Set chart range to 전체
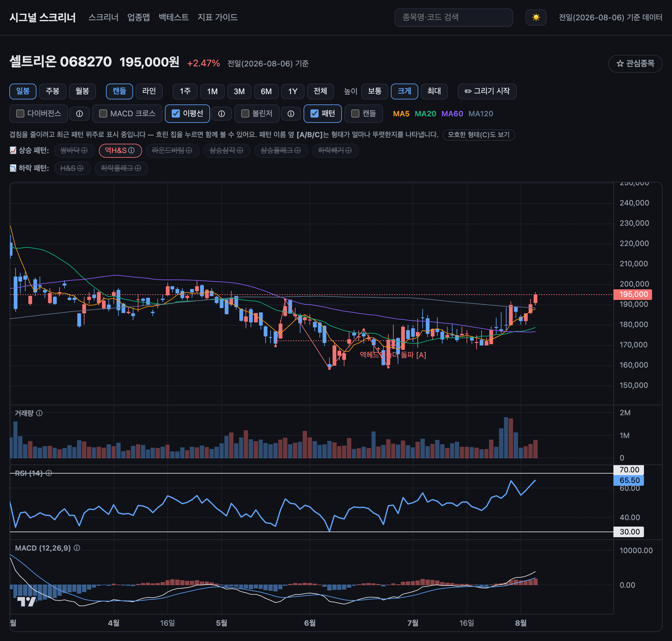The width and height of the screenshot is (672, 641). (x=320, y=91)
